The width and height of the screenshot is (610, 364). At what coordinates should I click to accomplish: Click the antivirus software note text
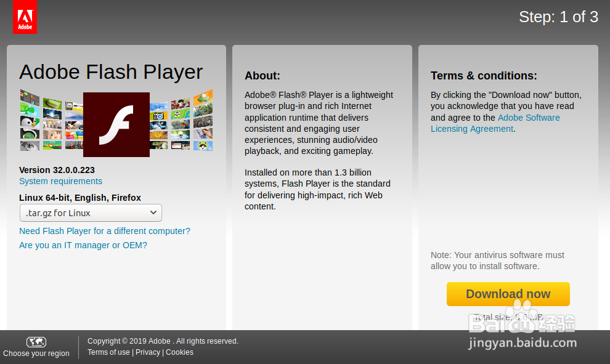point(498,261)
